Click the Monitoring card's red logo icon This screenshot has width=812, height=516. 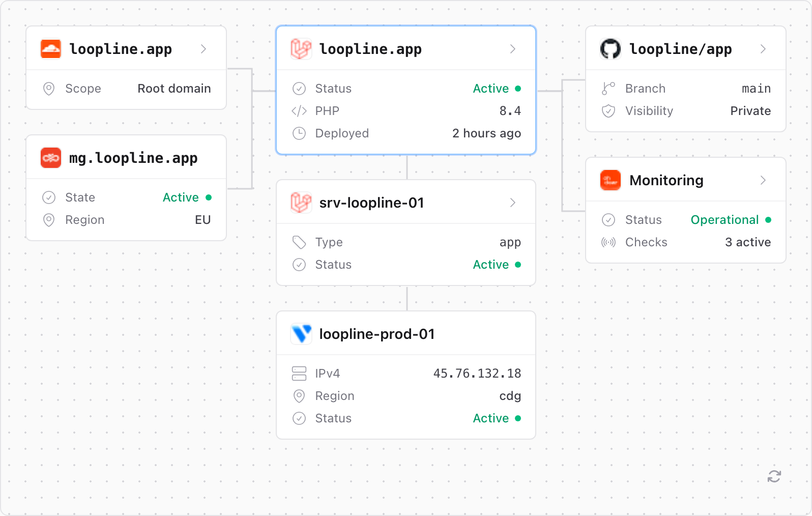(x=611, y=180)
